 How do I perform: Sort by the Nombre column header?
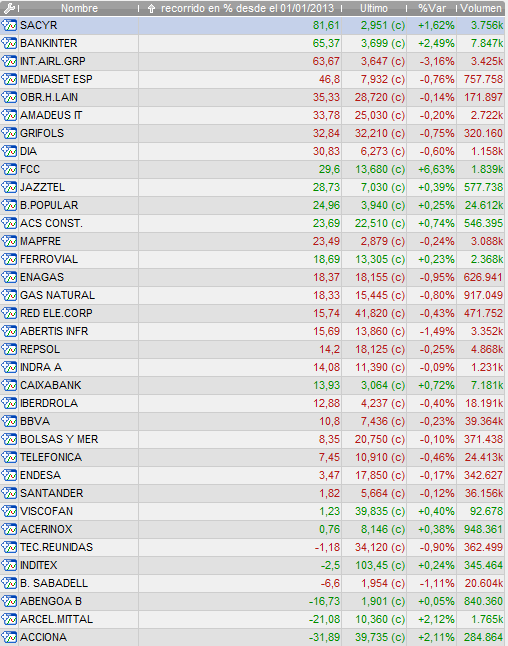[x=79, y=8]
